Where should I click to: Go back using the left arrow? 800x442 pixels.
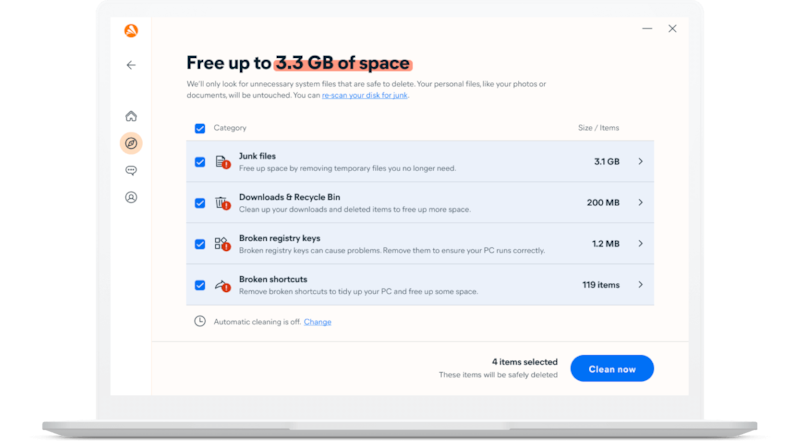click(x=131, y=65)
